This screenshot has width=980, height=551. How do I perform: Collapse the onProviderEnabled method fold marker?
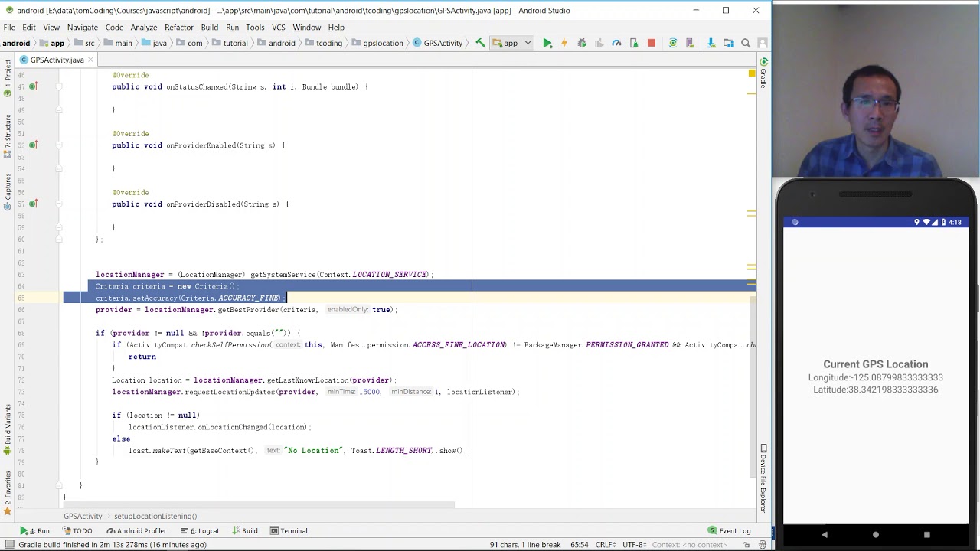tap(59, 145)
